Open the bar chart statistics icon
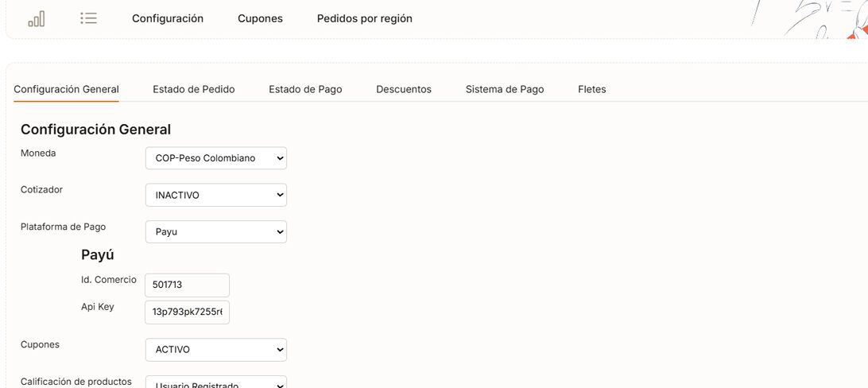Viewport: 868px width, 388px height. tap(37, 18)
